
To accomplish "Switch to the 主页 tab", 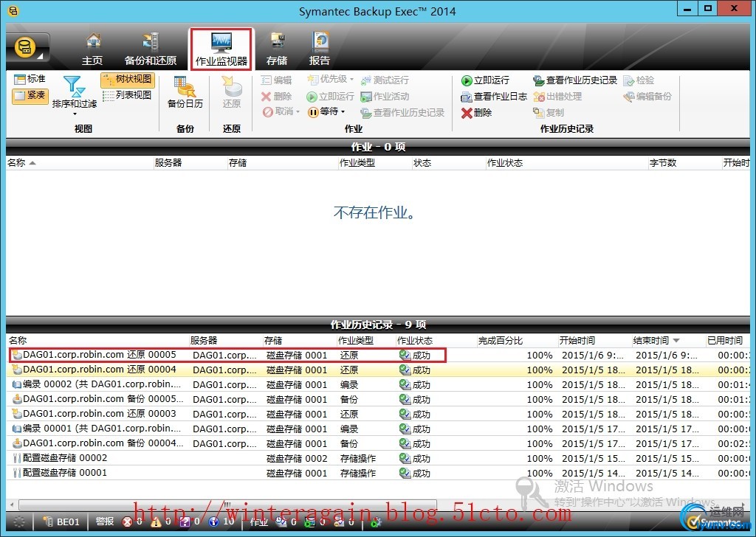I will (x=92, y=49).
